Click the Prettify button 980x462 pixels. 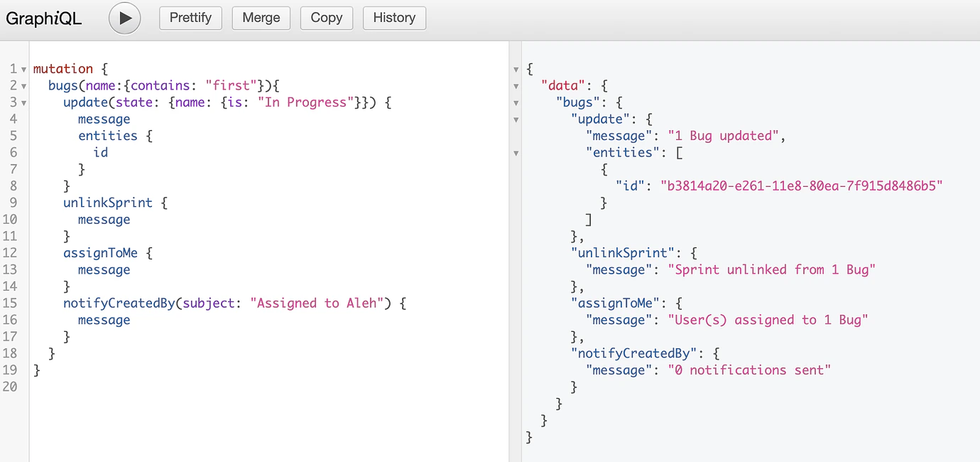[190, 18]
